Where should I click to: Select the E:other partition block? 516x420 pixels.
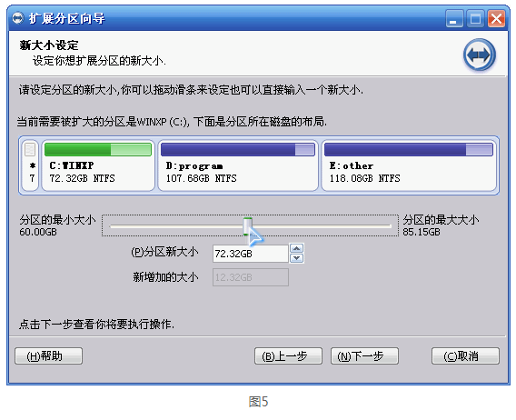click(x=409, y=165)
